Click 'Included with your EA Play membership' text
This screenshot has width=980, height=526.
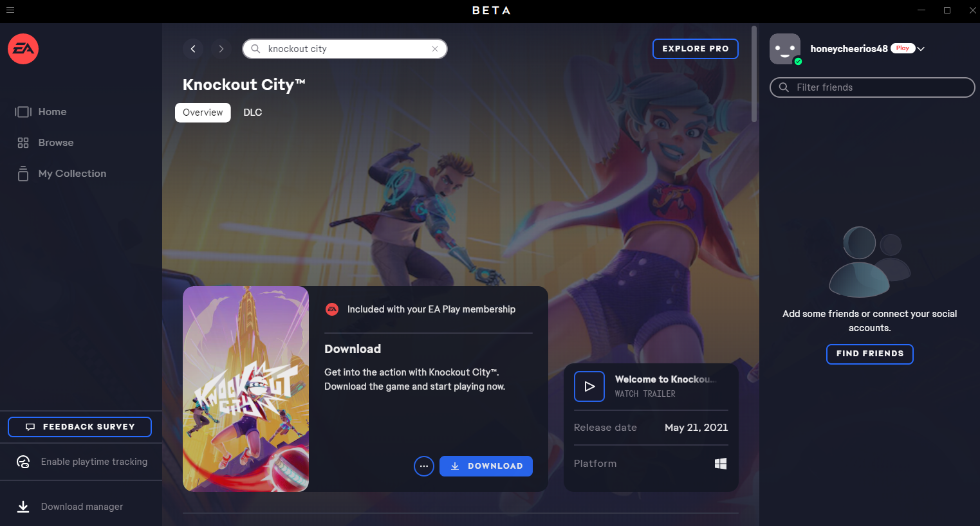431,309
